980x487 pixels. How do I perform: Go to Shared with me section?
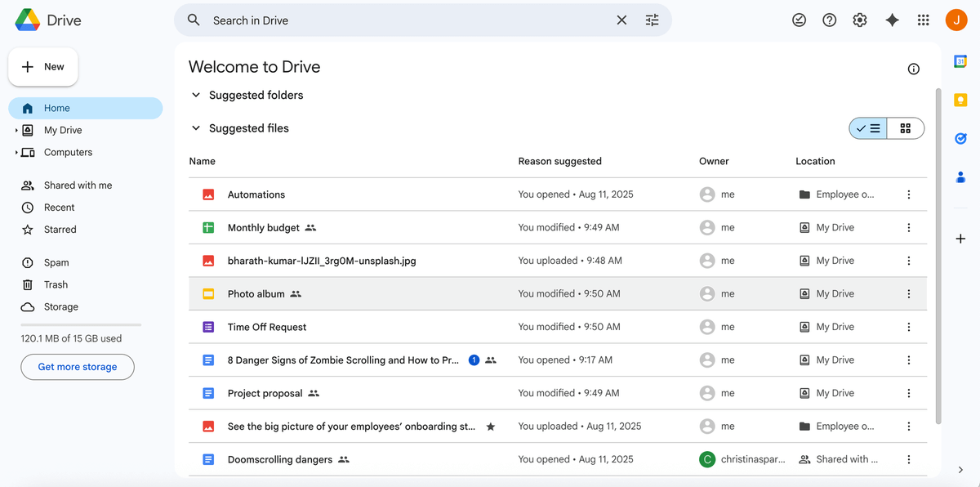77,185
